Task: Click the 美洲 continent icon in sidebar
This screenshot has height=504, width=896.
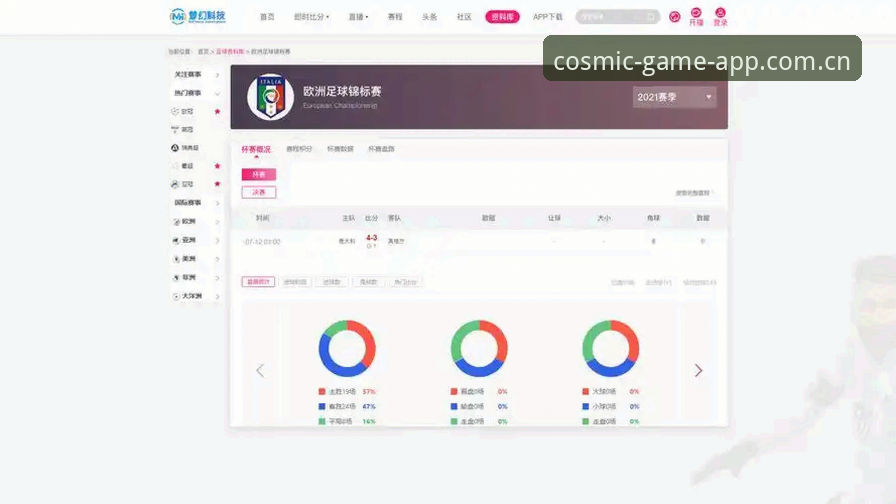Action: point(176,259)
